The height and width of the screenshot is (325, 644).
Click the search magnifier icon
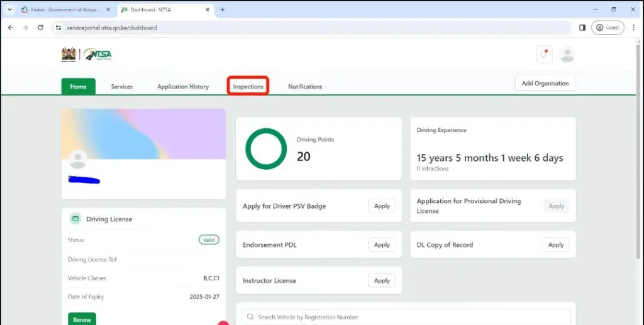pos(250,317)
